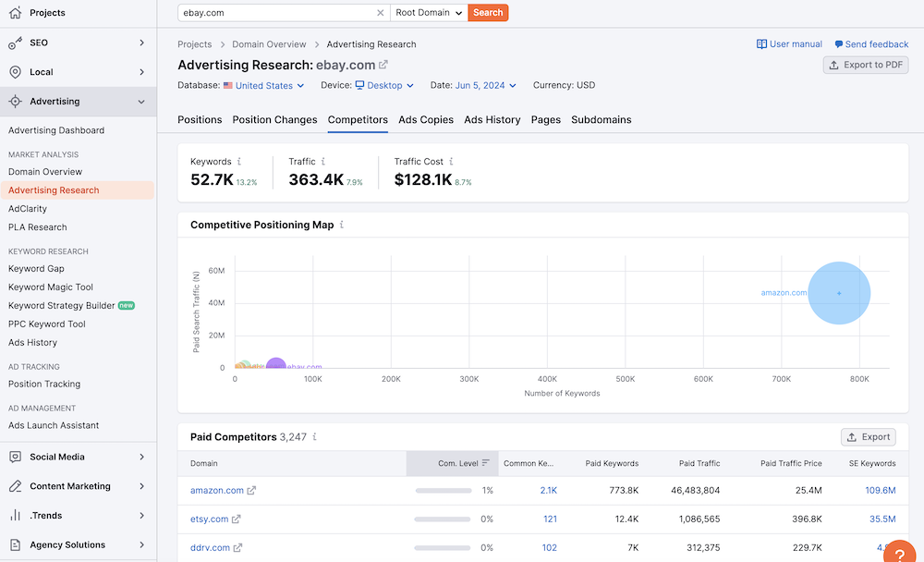
Task: Collapse the Advertising sidebar section
Action: [x=141, y=102]
